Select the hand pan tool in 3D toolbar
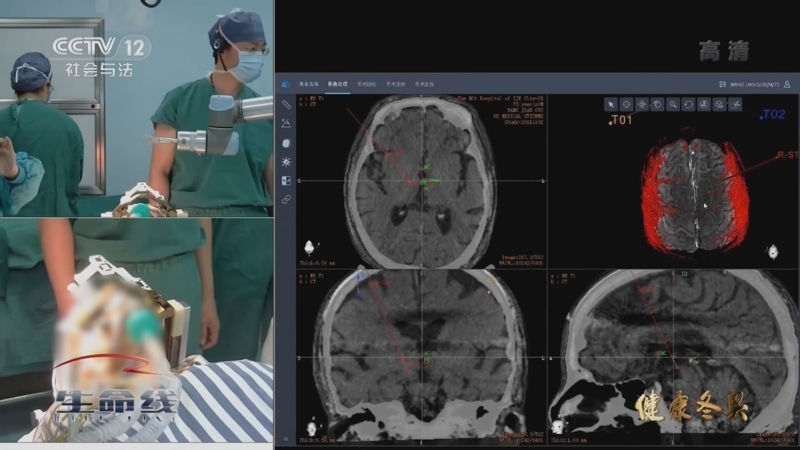This screenshot has width=800, height=450. 658,105
